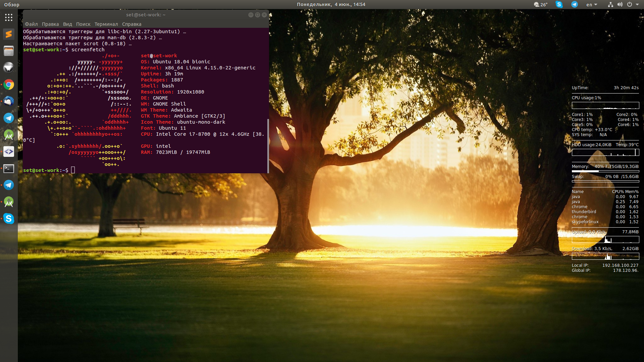
Task: Click the Skype indicator in top bar
Action: [x=559, y=4]
